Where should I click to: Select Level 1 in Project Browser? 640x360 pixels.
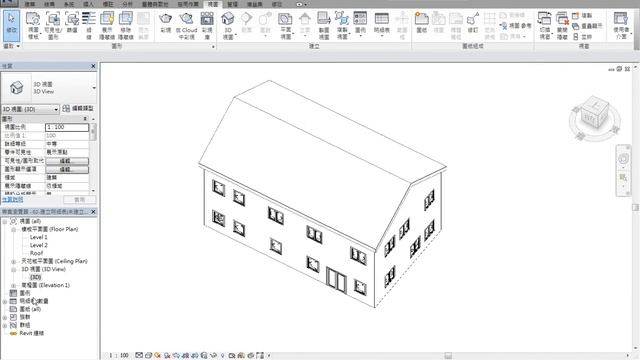coord(39,237)
